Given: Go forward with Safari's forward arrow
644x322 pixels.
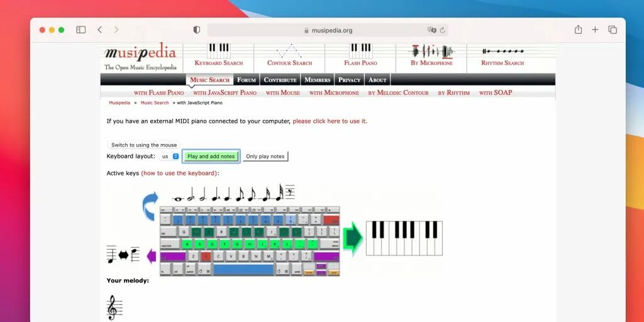Looking at the screenshot, I should pyautogui.click(x=116, y=30).
